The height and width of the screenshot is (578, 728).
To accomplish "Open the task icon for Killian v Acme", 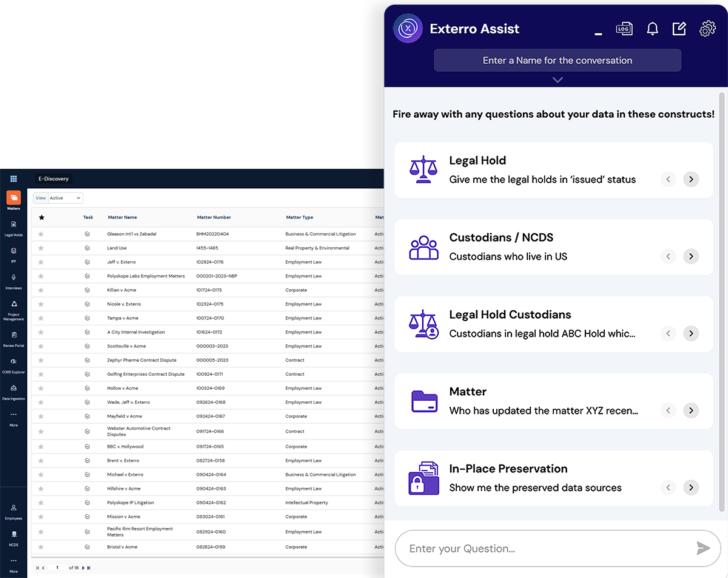I will click(x=88, y=290).
